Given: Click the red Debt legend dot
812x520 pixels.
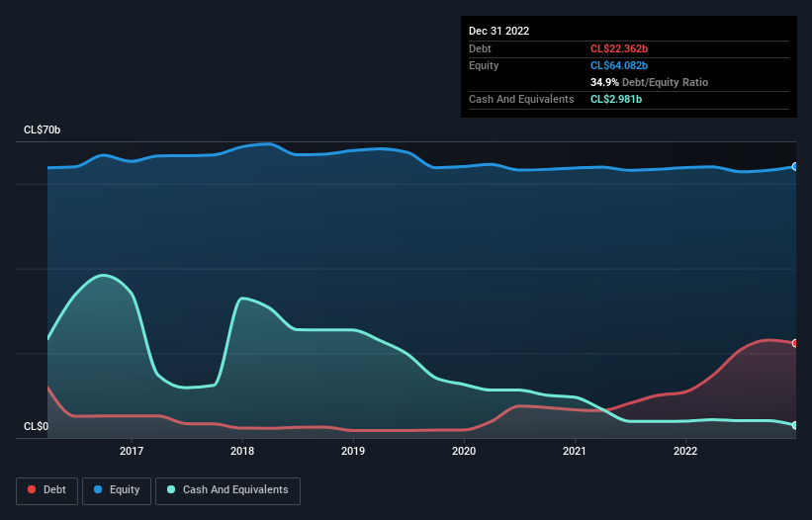Looking at the screenshot, I should (x=32, y=489).
